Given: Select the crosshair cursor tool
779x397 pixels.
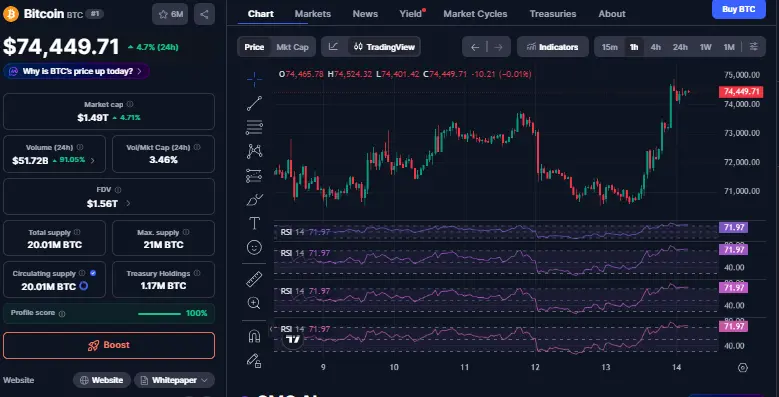Looking at the screenshot, I should pos(254,79).
